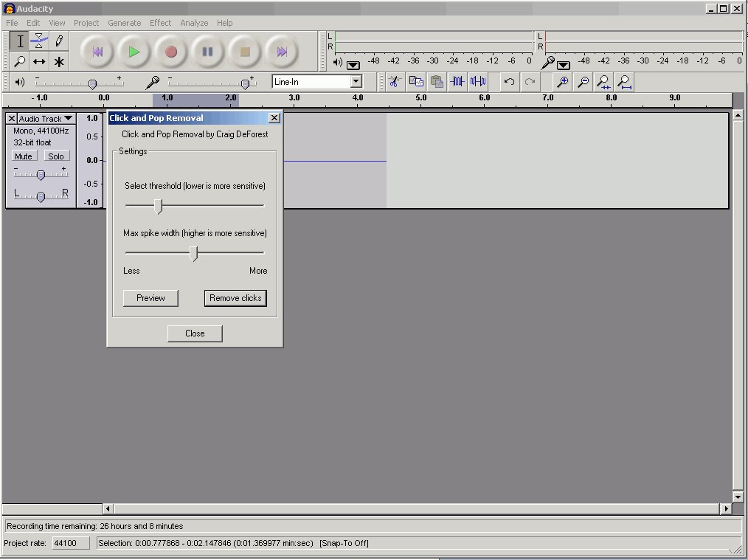Open the Line-In input source dropdown
Image resolution: width=748 pixels, height=560 pixels.
point(356,82)
